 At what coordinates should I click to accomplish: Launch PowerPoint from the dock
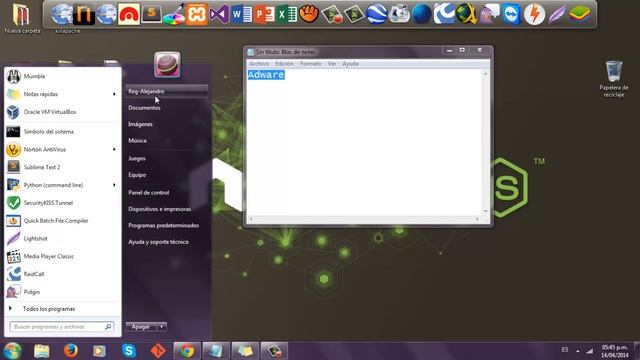coord(264,15)
